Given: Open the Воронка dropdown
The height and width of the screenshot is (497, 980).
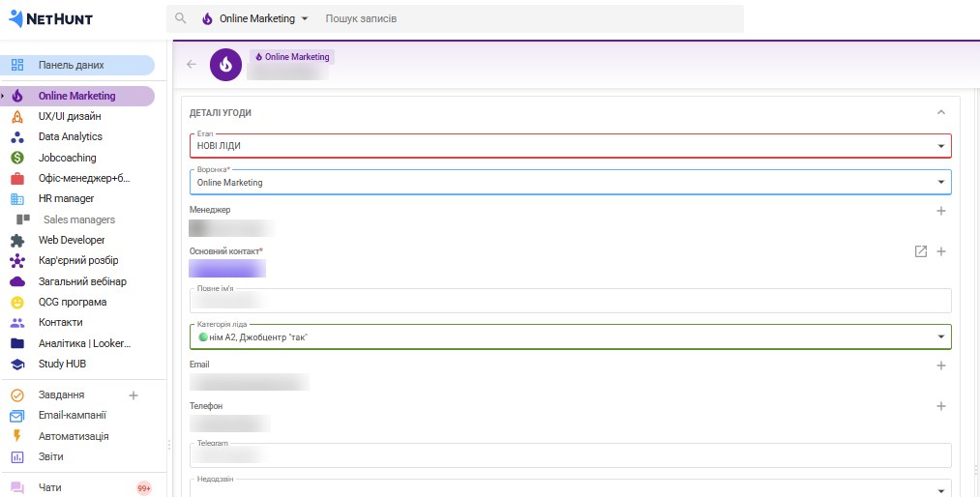Looking at the screenshot, I should click(x=570, y=183).
